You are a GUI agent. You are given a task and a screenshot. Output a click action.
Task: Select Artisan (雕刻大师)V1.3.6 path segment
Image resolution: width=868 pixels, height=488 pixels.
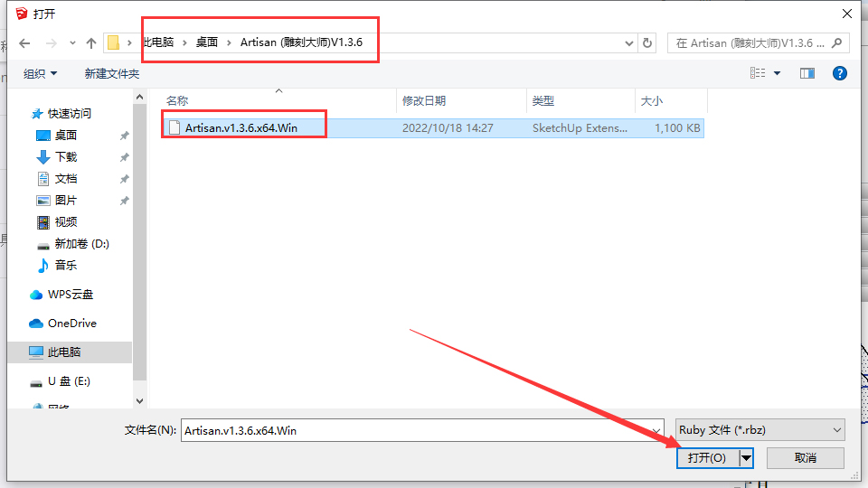(301, 42)
